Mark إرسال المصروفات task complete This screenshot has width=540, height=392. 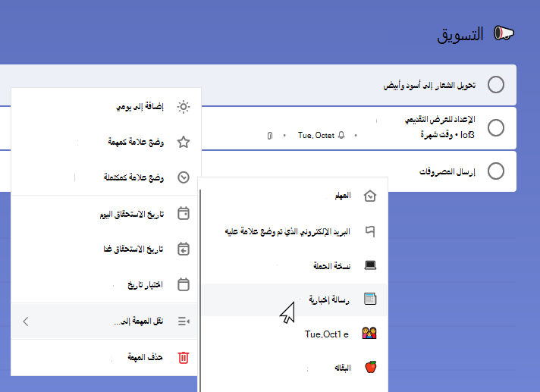(x=496, y=171)
